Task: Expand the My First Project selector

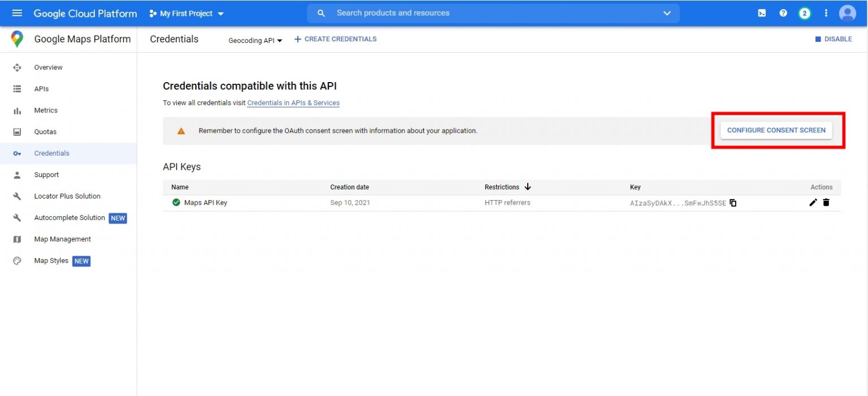Action: (x=186, y=12)
